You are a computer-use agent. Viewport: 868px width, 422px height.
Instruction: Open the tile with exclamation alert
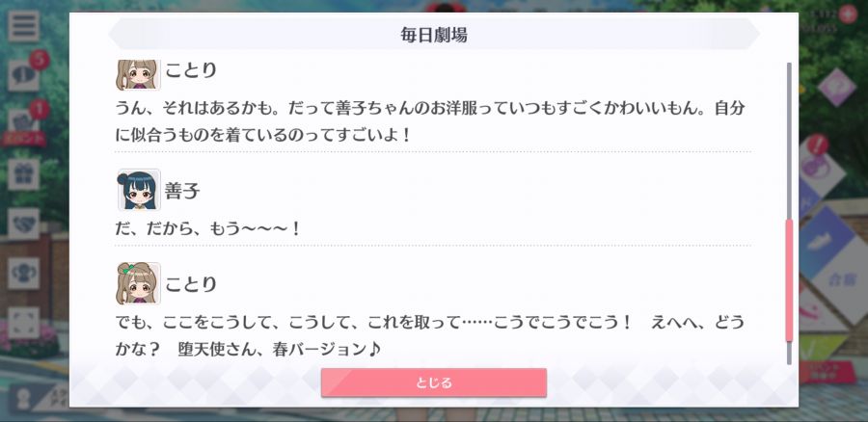[x=823, y=165]
